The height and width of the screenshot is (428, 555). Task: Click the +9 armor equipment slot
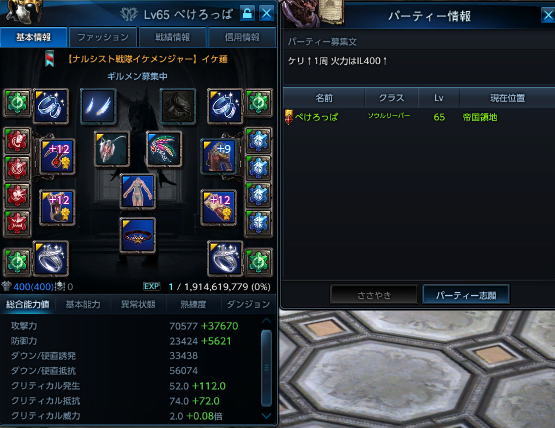(219, 156)
